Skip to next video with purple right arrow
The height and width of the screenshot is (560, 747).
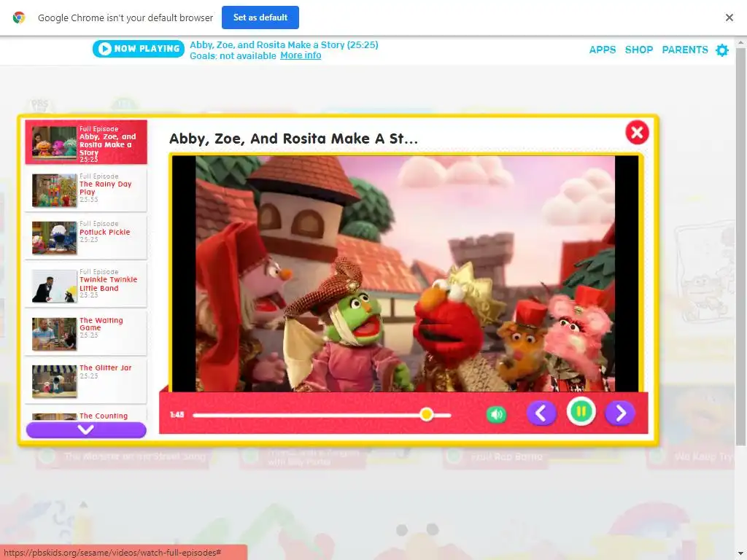(620, 413)
